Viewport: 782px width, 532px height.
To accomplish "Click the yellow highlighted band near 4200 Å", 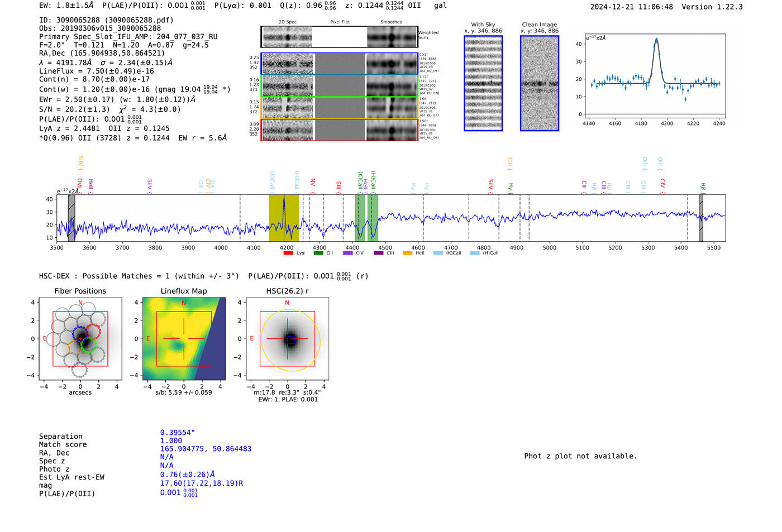I will tap(284, 218).
